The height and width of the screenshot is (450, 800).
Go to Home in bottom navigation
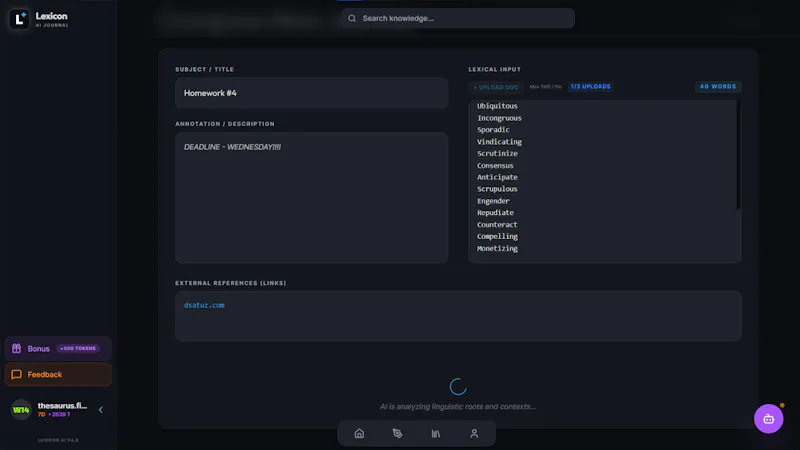pos(359,434)
